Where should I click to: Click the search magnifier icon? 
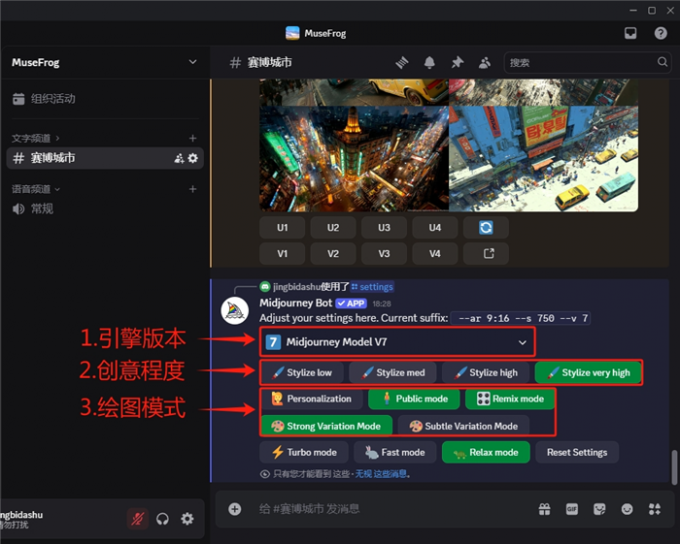(x=662, y=62)
